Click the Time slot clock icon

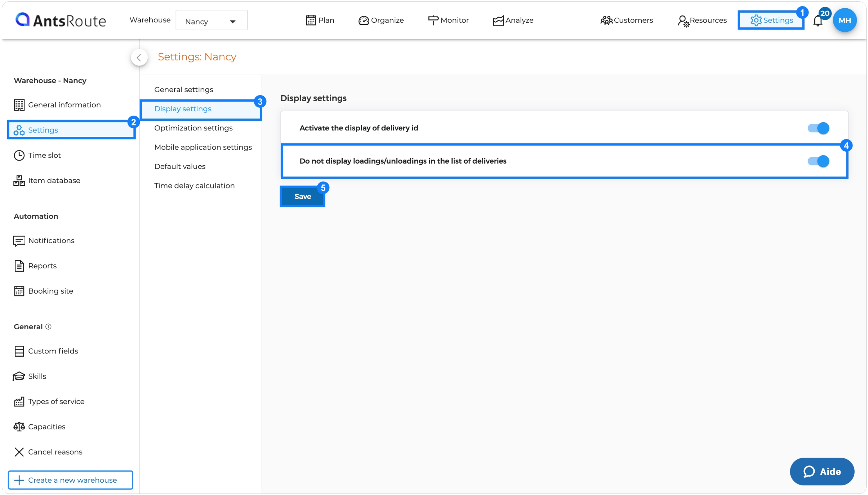tap(19, 155)
